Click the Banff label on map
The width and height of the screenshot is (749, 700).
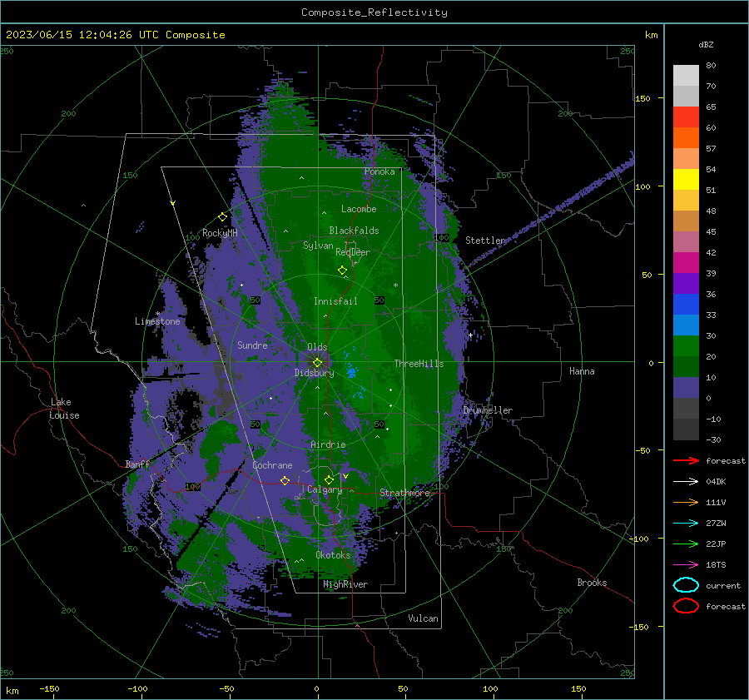(137, 464)
